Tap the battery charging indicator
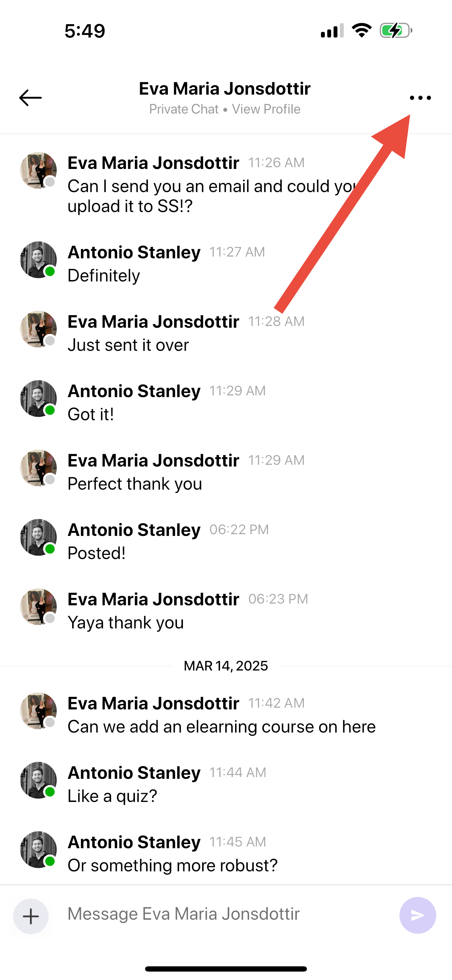This screenshot has height=980, width=452. tap(396, 30)
